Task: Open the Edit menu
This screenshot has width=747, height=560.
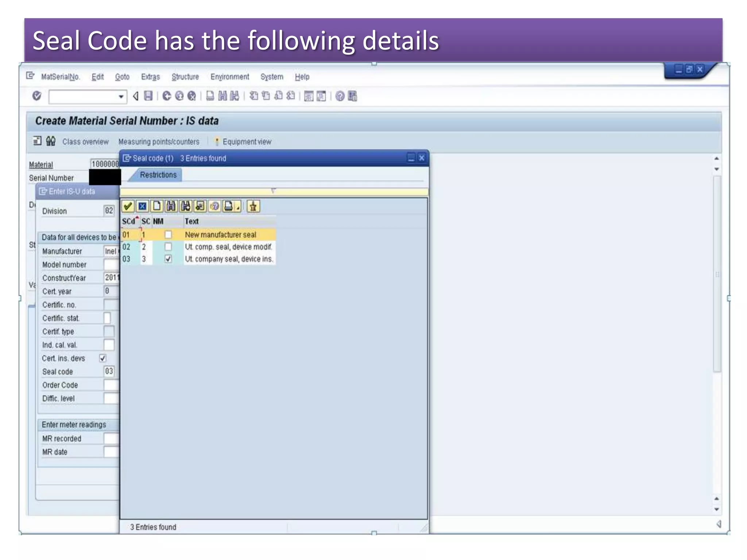Action: (98, 77)
